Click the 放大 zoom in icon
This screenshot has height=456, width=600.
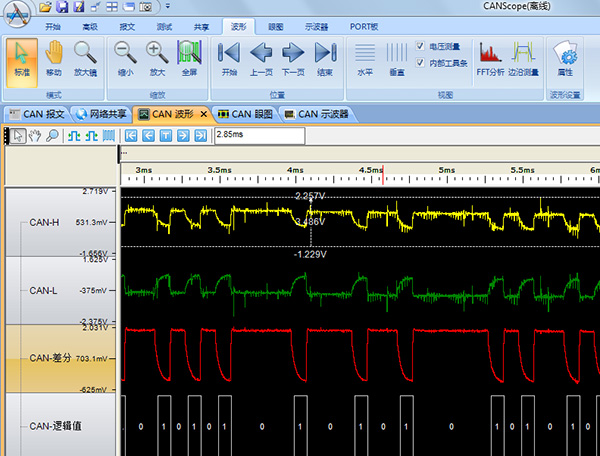(x=157, y=58)
